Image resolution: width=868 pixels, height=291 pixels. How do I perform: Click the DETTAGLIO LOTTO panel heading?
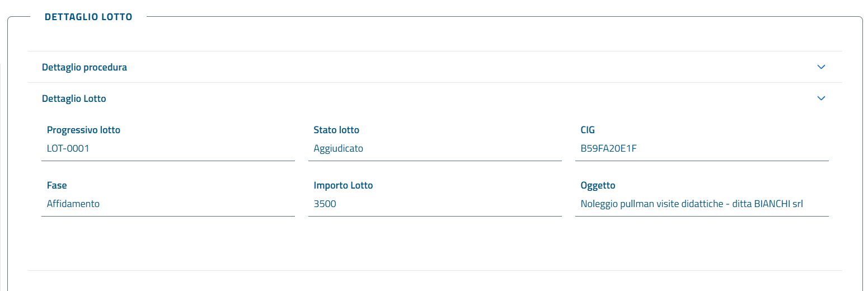point(88,17)
